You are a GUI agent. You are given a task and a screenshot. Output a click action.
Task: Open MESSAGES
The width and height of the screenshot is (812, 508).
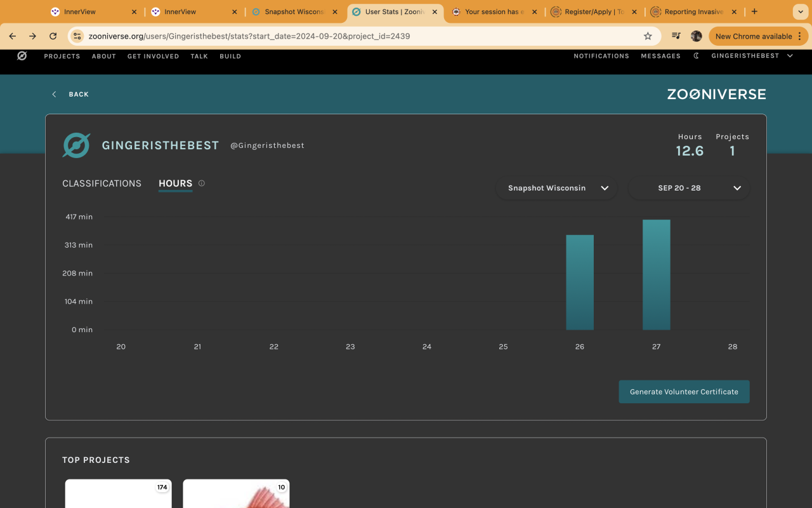[x=660, y=56]
